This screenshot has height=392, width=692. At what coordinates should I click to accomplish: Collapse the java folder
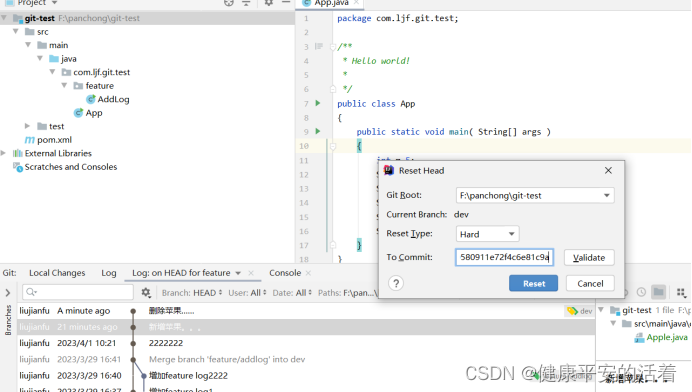coord(40,58)
